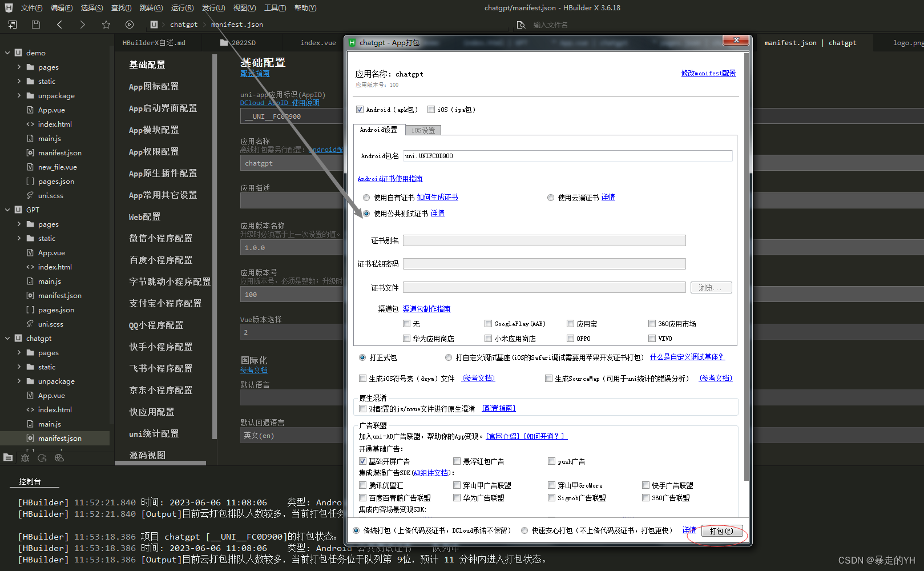Viewport: 924px width, 571px height.
Task: Switch to the iOS设置 tab
Action: tap(422, 130)
